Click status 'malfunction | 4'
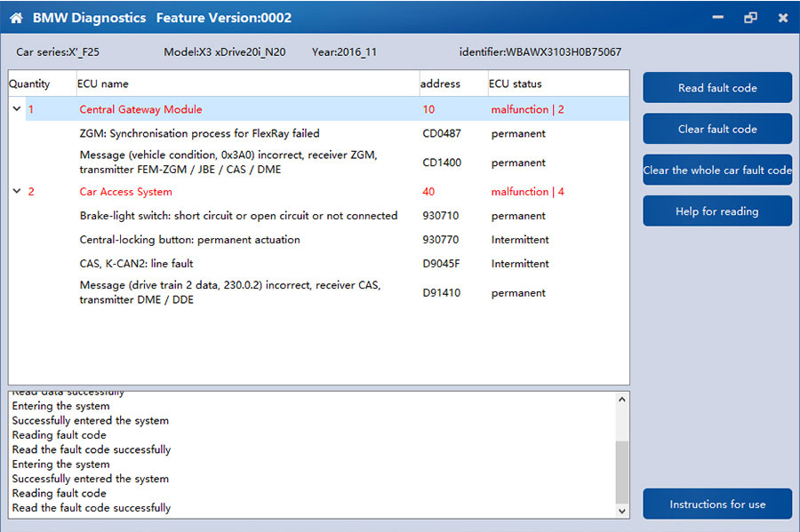Image resolution: width=800 pixels, height=532 pixels. click(x=527, y=192)
